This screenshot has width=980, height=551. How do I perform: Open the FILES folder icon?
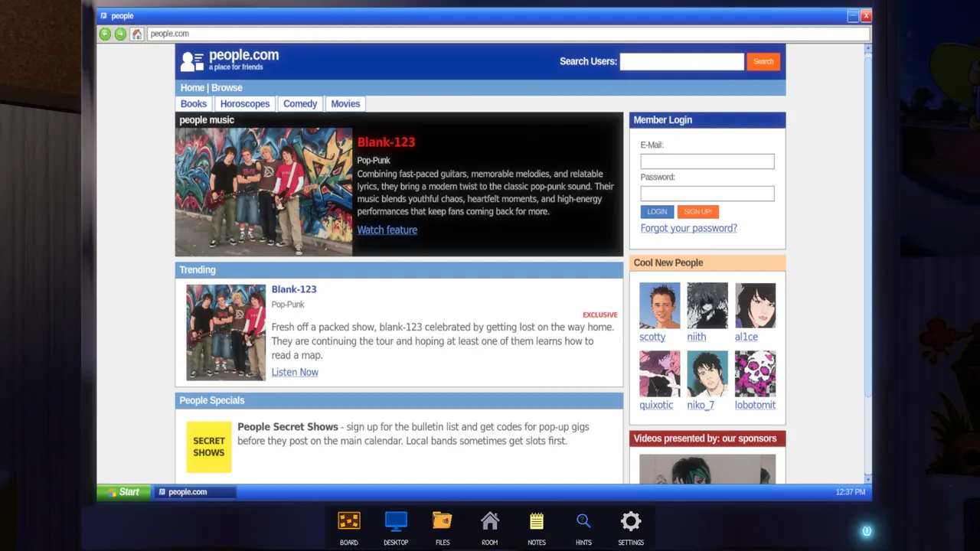[x=443, y=521]
